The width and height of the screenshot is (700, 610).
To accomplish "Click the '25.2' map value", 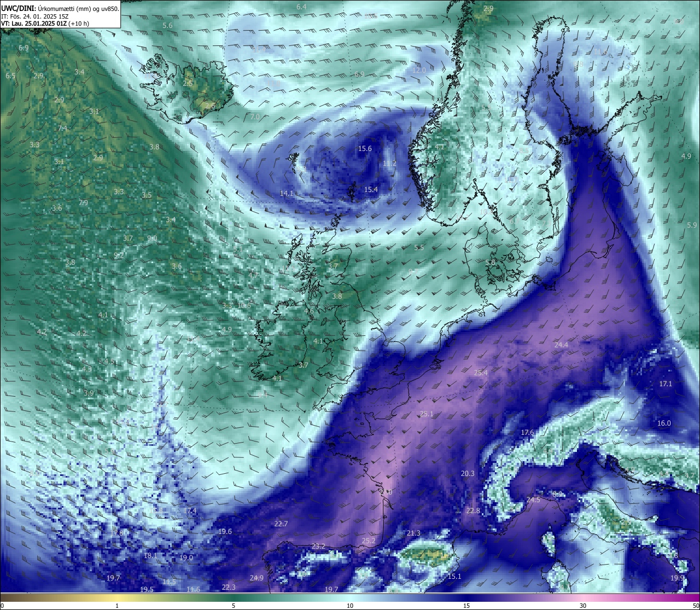I will click(369, 541).
